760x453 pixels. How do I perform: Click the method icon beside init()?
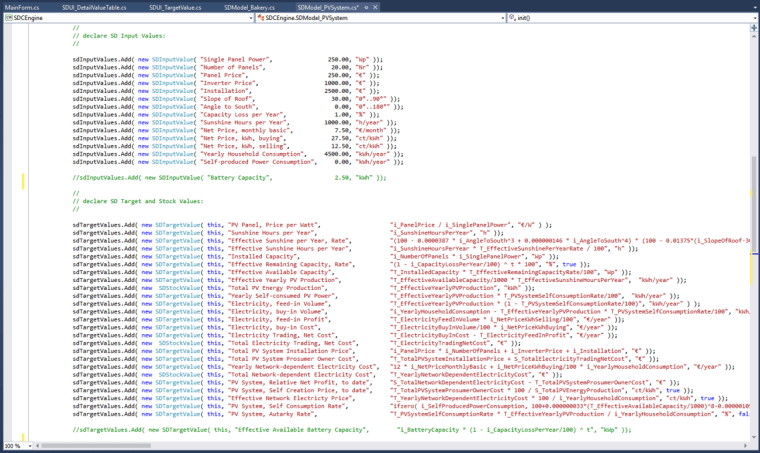click(511, 18)
